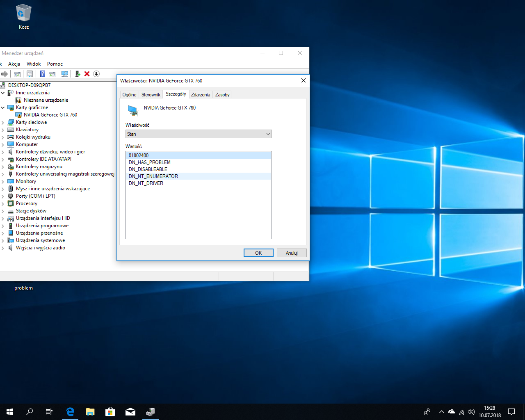Image resolution: width=525 pixels, height=420 pixels.
Task: Select DN_NT_DRIVER value
Action: coord(199,183)
